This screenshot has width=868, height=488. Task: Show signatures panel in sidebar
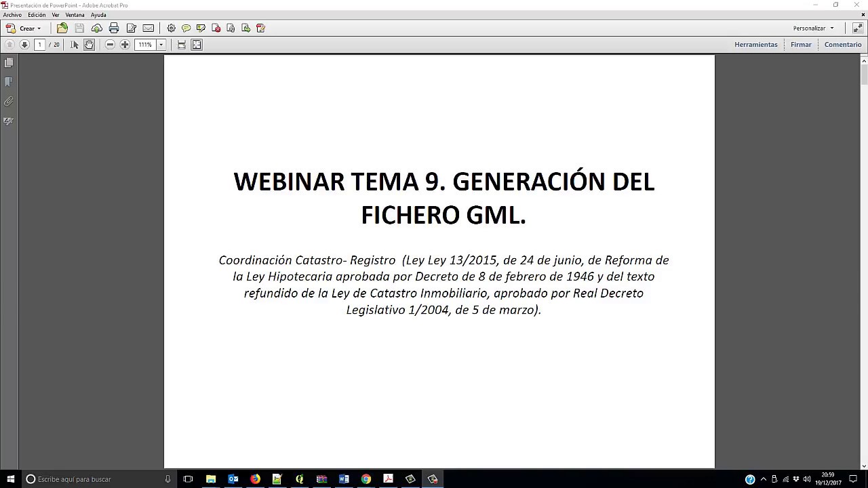click(x=9, y=121)
